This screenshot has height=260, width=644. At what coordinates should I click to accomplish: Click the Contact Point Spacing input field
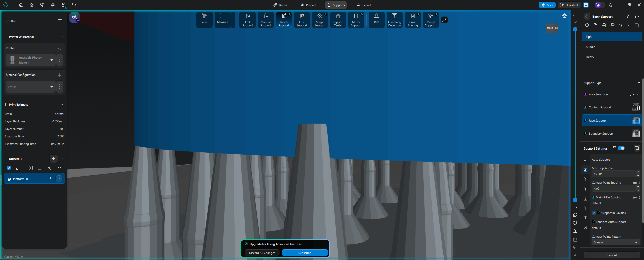point(614,189)
